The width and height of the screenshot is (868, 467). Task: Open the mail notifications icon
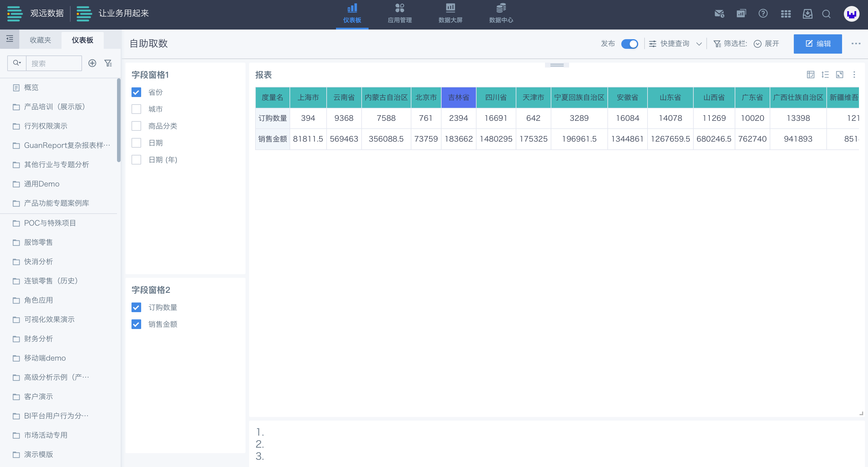point(719,14)
